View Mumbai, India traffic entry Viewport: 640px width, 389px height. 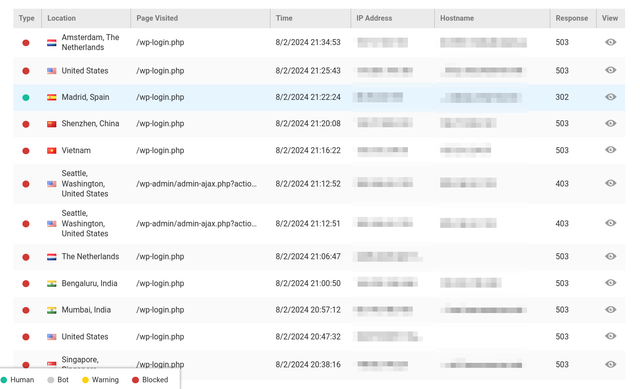tap(610, 309)
